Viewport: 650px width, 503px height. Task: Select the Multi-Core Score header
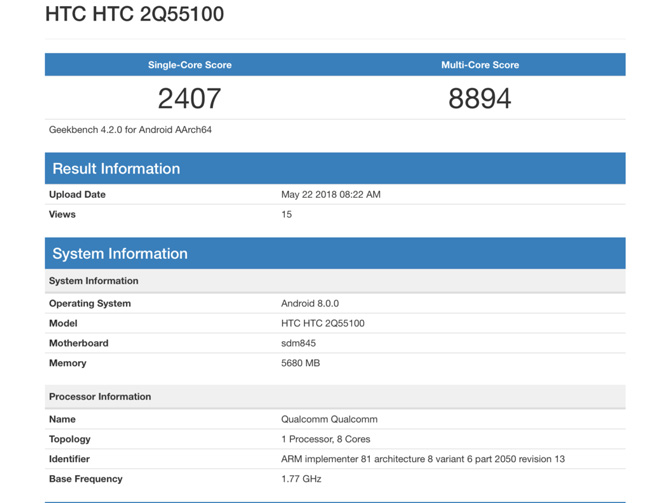(x=480, y=65)
